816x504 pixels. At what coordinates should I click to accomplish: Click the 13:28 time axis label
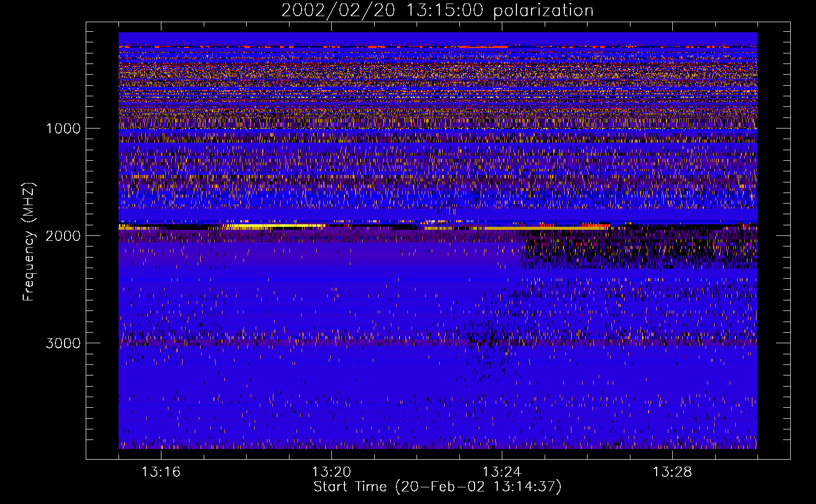(672, 472)
